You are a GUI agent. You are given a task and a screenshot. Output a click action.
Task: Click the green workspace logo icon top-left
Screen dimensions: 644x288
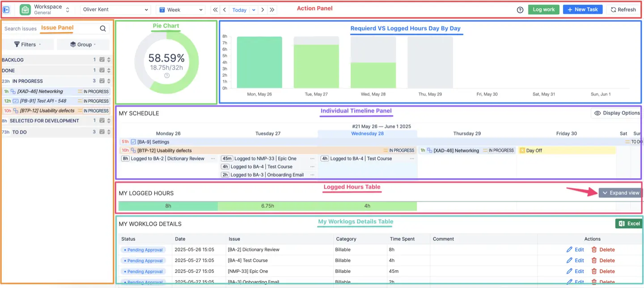(x=25, y=9)
